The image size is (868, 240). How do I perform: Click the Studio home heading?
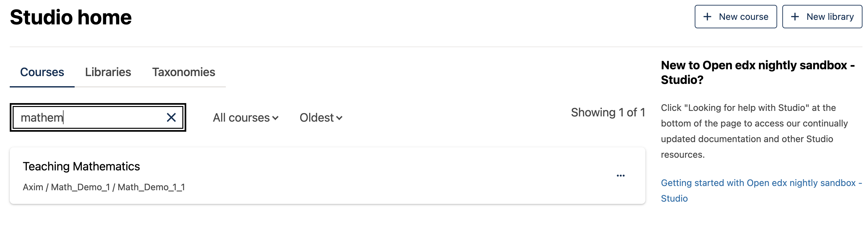click(x=71, y=17)
